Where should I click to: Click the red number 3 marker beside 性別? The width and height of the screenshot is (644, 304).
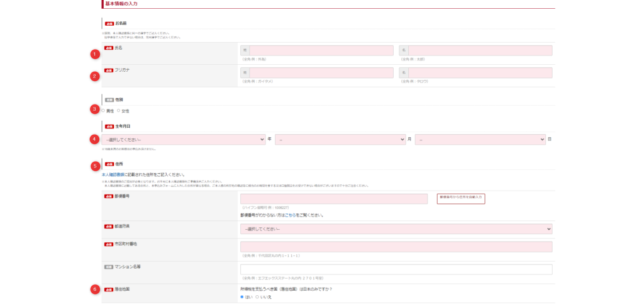[95, 109]
